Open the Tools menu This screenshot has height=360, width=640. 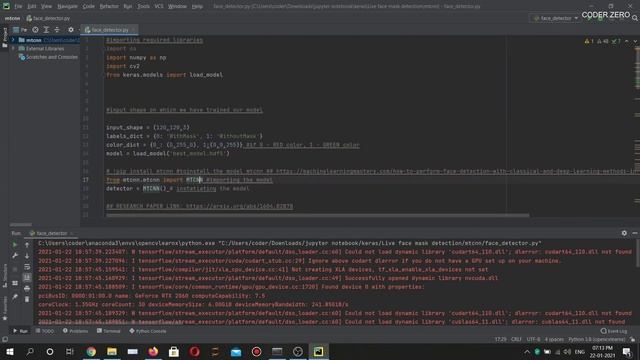(x=143, y=6)
